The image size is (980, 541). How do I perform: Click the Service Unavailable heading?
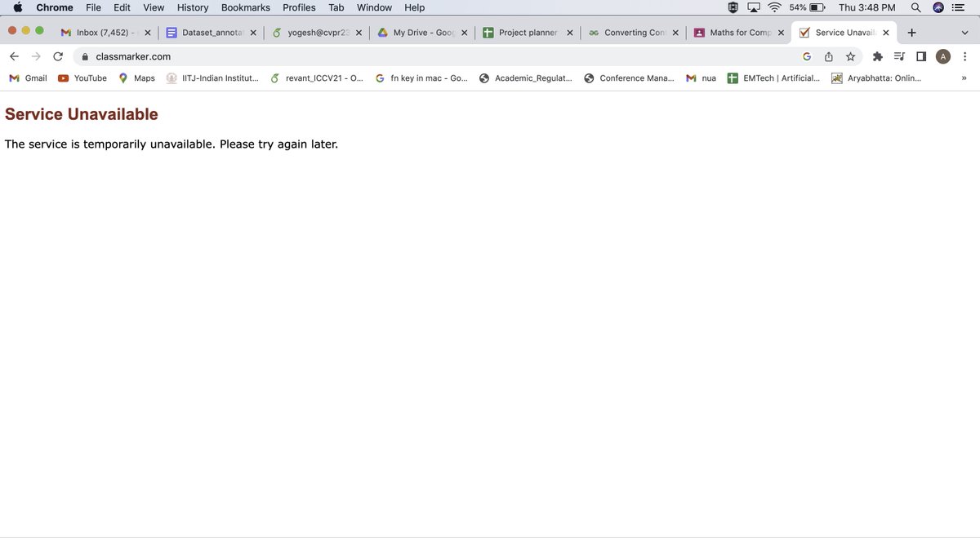tap(82, 114)
